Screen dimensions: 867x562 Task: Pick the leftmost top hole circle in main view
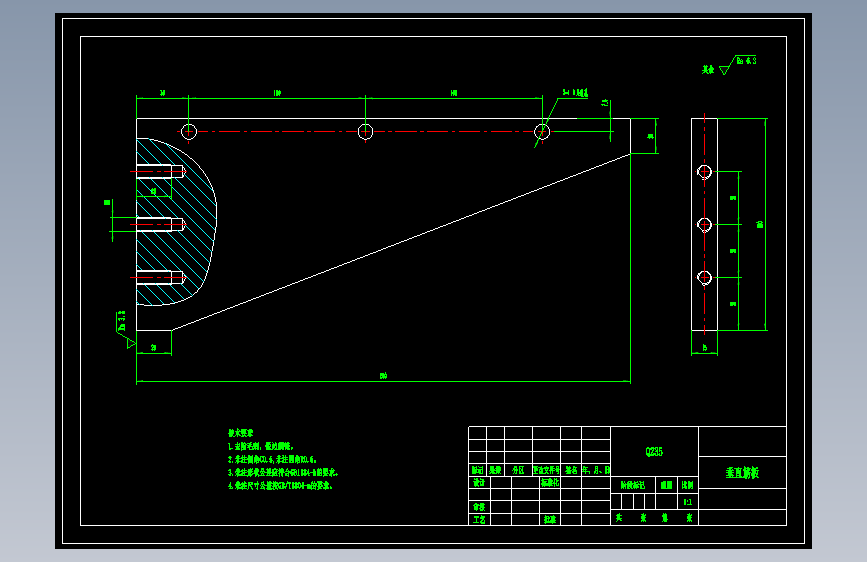tap(189, 132)
